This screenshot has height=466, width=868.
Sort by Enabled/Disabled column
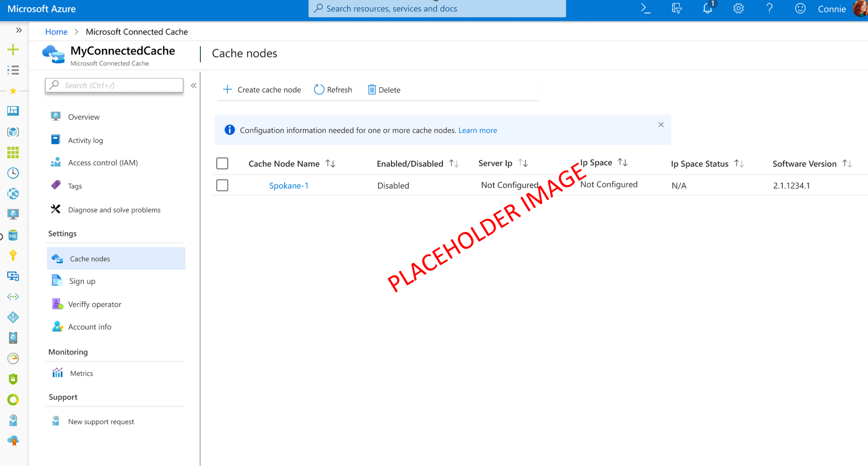[454, 164]
